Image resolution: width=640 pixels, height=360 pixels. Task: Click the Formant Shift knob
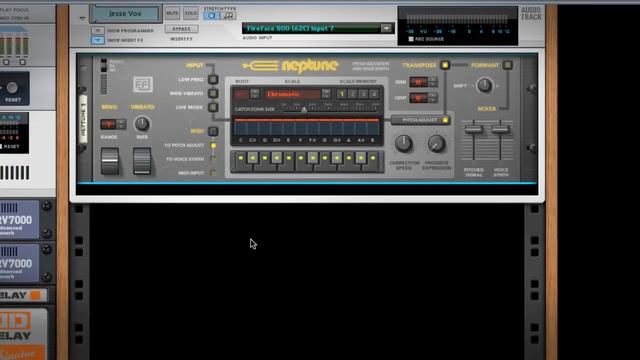484,85
